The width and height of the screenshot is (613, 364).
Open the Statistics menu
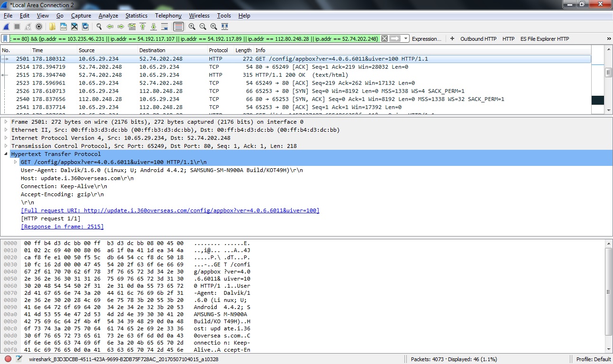(x=136, y=16)
